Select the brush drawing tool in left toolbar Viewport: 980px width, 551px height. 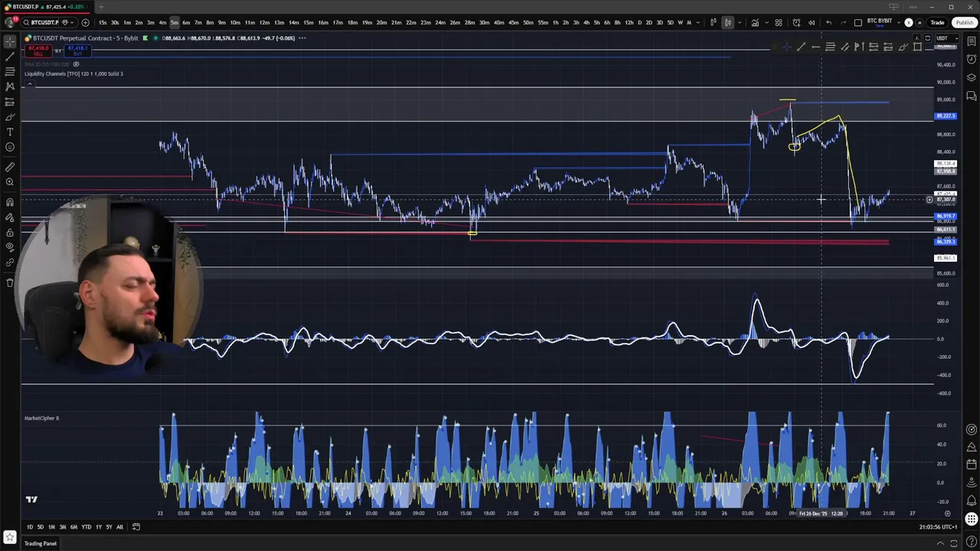(x=10, y=117)
